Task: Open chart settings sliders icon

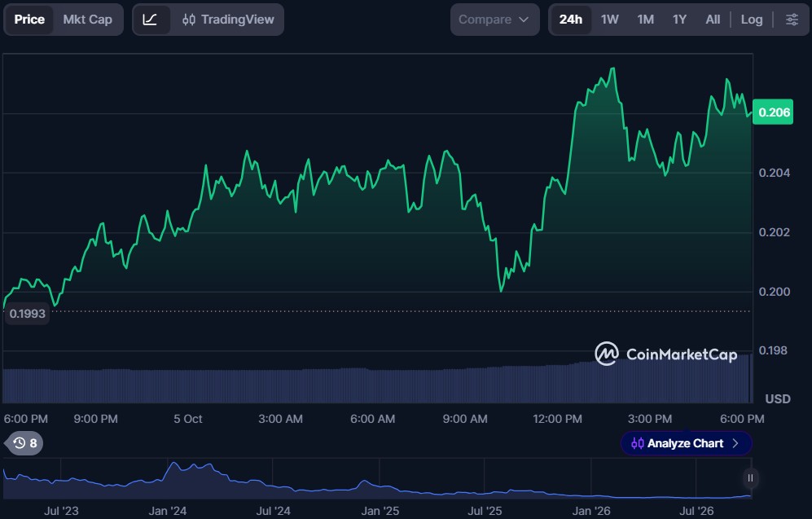Action: [x=792, y=20]
